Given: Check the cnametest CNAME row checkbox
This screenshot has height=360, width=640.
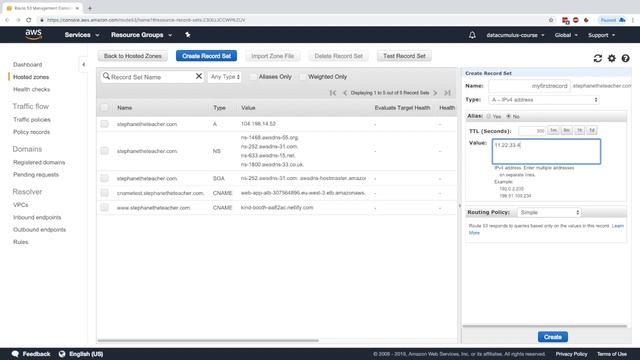Looking at the screenshot, I should click(104, 193).
